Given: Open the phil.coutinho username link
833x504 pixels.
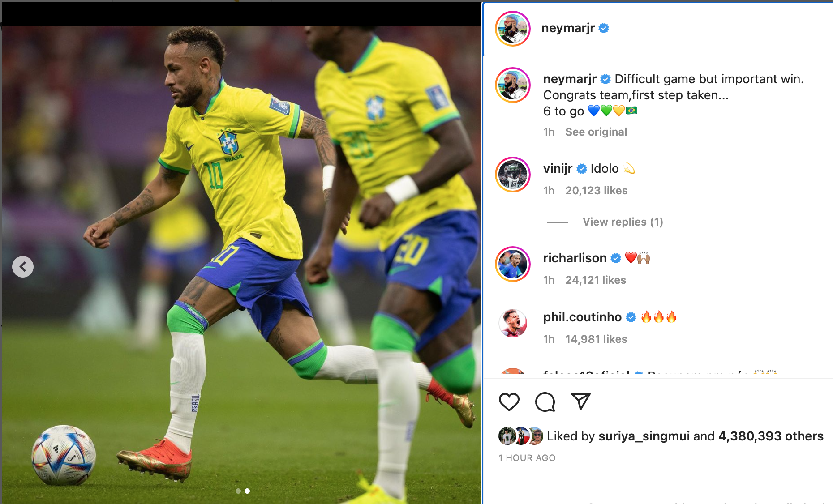Looking at the screenshot, I should point(582,317).
